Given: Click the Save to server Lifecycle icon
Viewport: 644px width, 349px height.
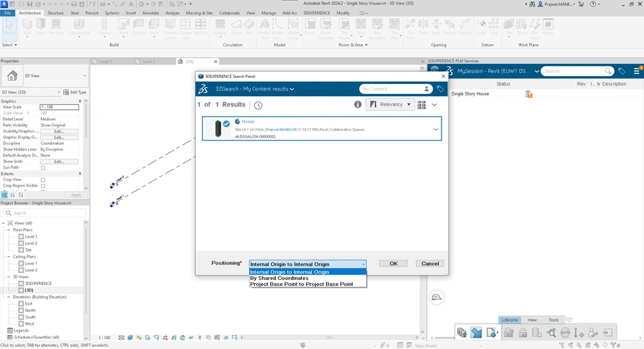Looking at the screenshot, I should tap(462, 332).
